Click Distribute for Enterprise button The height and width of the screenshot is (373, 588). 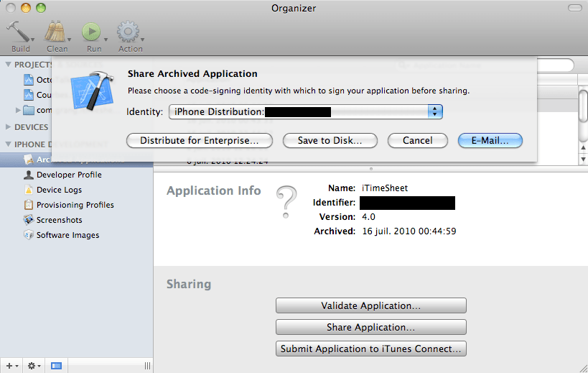(x=200, y=141)
